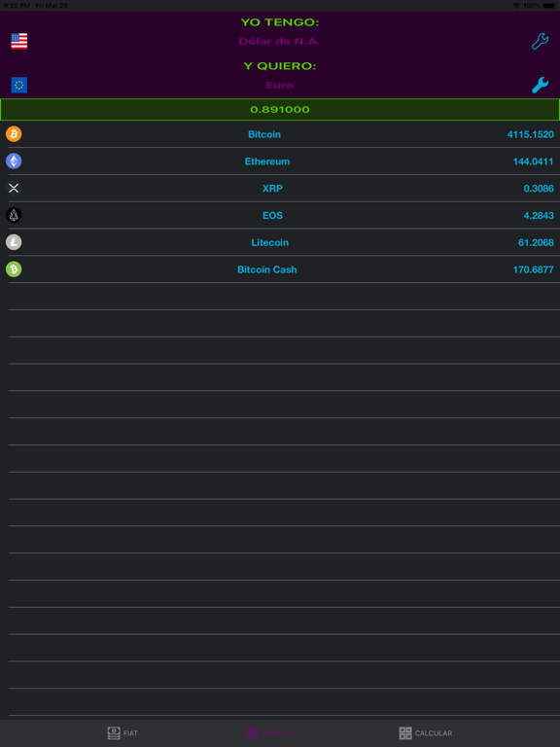Click the Bitcoin Cash price 170.6877
Image resolution: width=560 pixels, height=747 pixels.
[534, 269]
